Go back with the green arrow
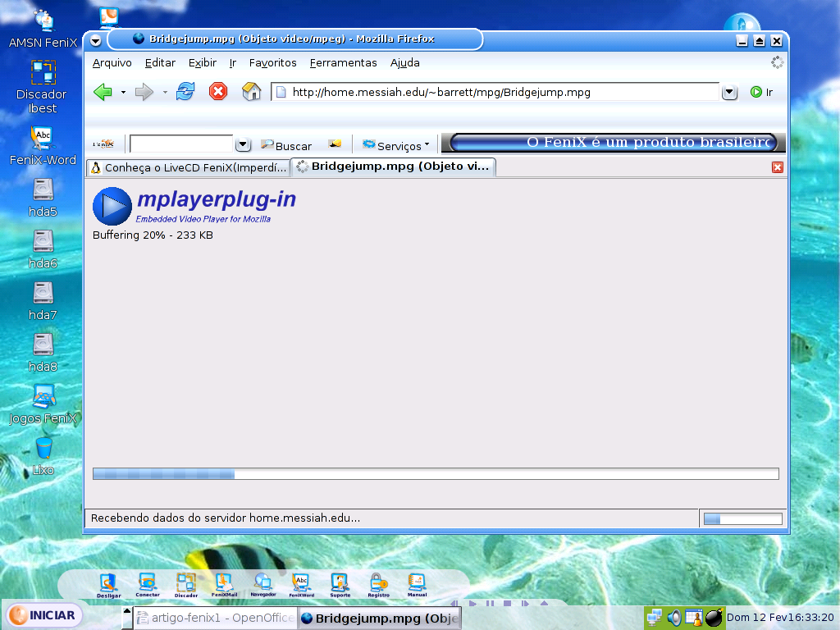840x630 pixels. click(x=103, y=92)
